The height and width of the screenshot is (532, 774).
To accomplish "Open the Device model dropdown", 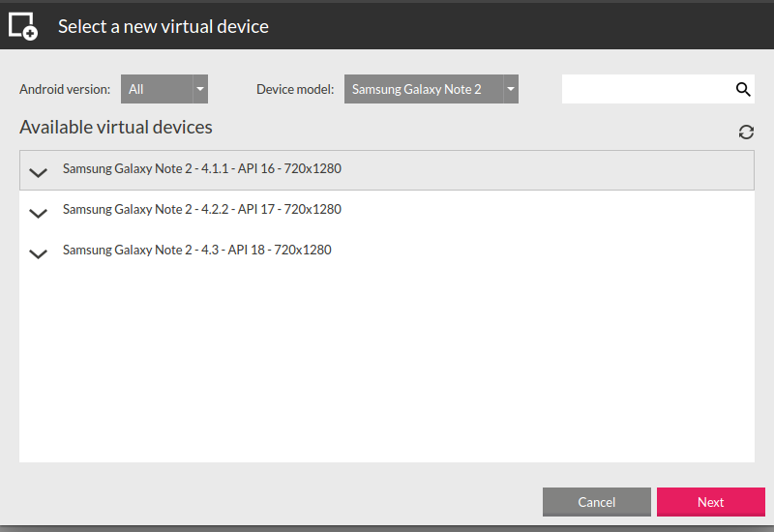I will (x=432, y=89).
